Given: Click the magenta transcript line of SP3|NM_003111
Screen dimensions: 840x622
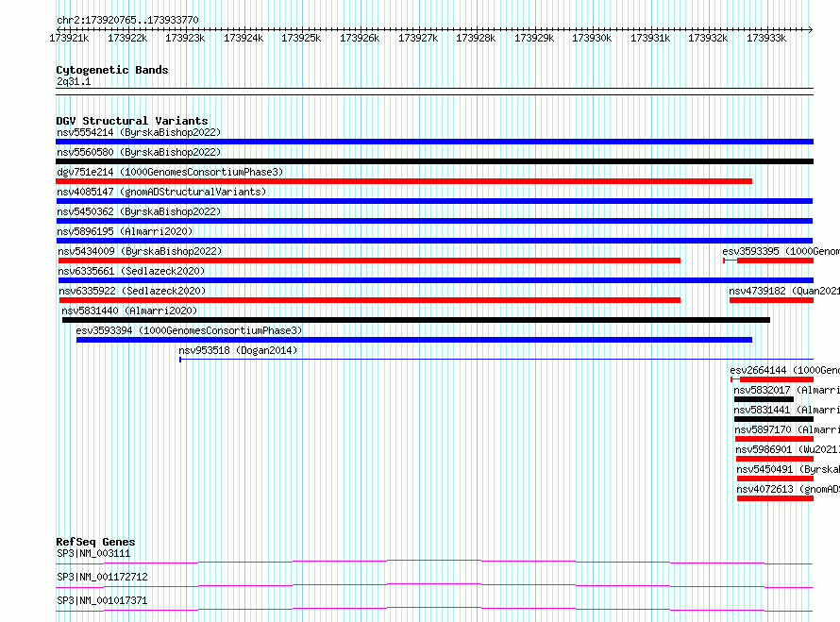Looking at the screenshot, I should tap(434, 562).
